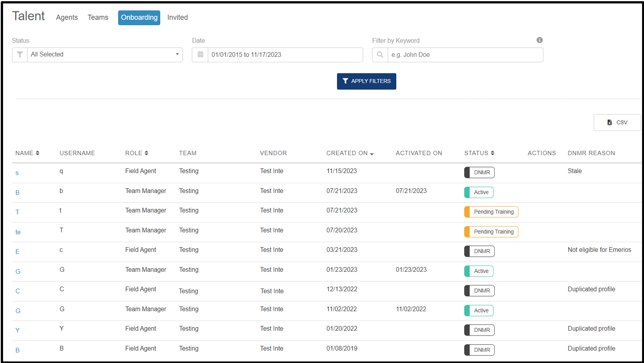This screenshot has height=363, width=644.
Task: Open name link 'G' created 01/23/2023
Action: (x=18, y=271)
